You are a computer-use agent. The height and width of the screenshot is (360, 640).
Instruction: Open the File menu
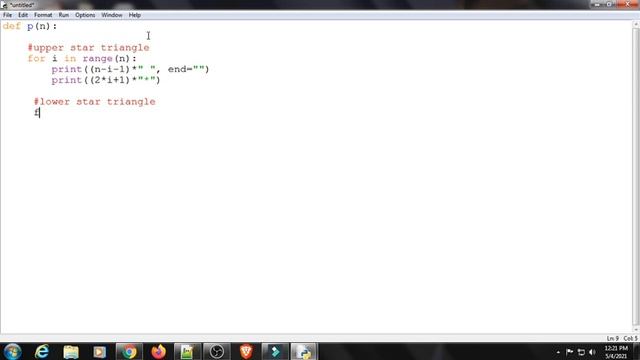[x=7, y=15]
